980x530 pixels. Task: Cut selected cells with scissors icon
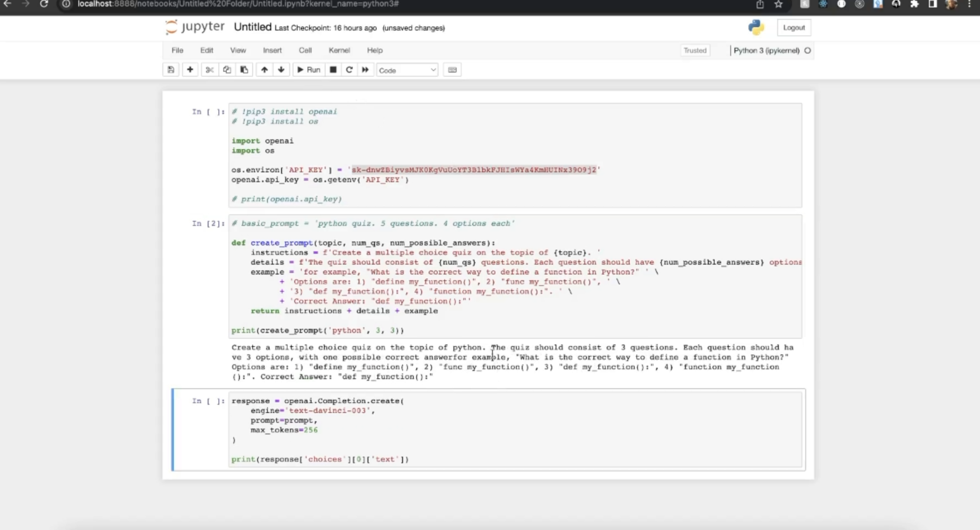(209, 70)
